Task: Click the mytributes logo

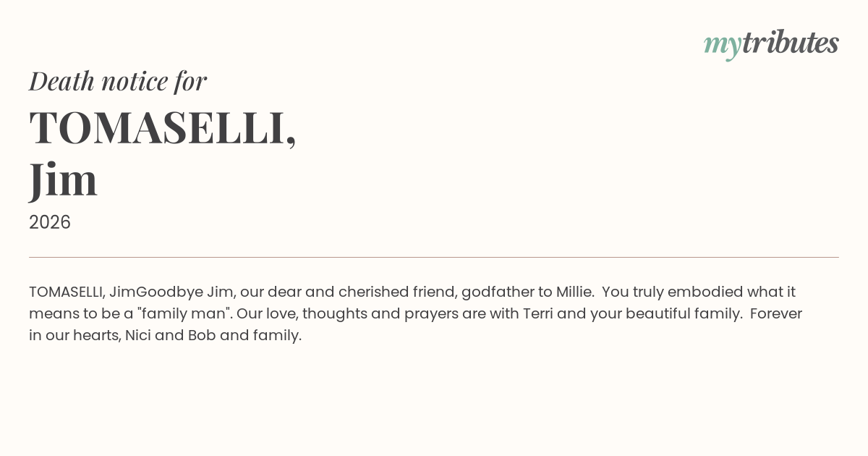Action: [771, 43]
